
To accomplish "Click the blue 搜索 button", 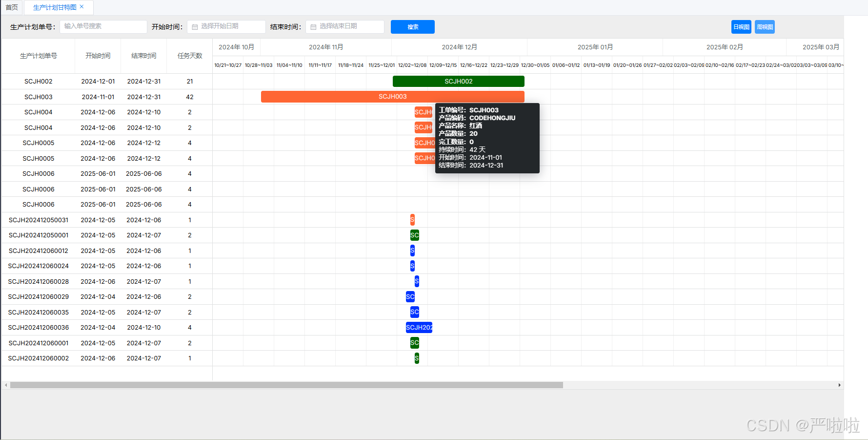I will click(x=413, y=27).
